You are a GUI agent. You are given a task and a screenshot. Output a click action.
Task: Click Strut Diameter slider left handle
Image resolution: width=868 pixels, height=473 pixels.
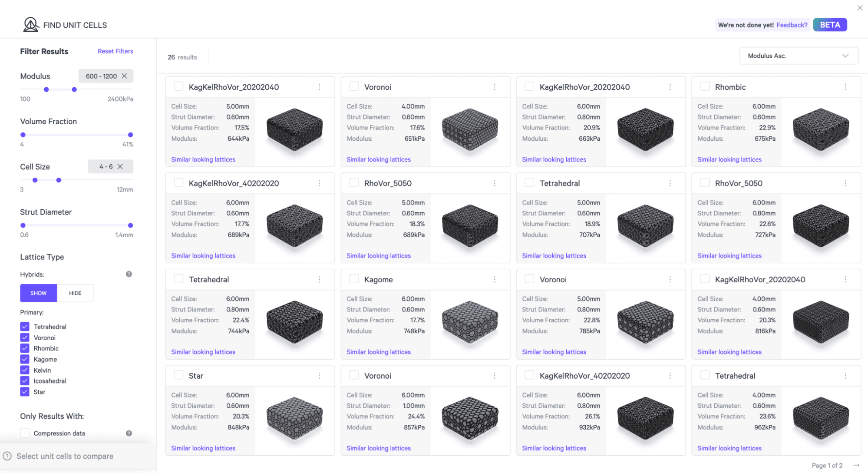[x=23, y=225]
